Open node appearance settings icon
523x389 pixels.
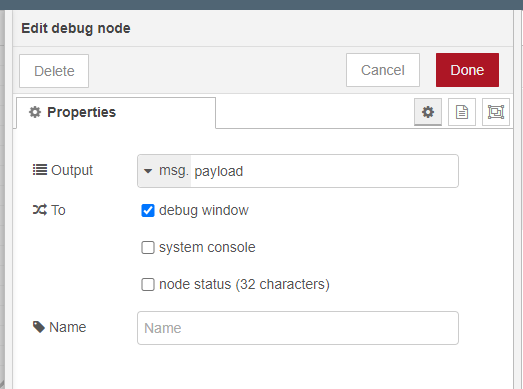click(496, 112)
